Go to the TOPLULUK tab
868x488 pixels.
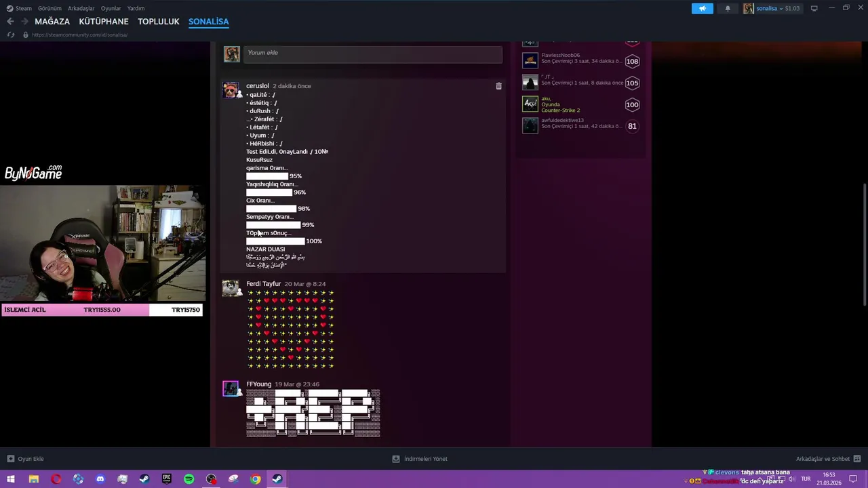(159, 22)
